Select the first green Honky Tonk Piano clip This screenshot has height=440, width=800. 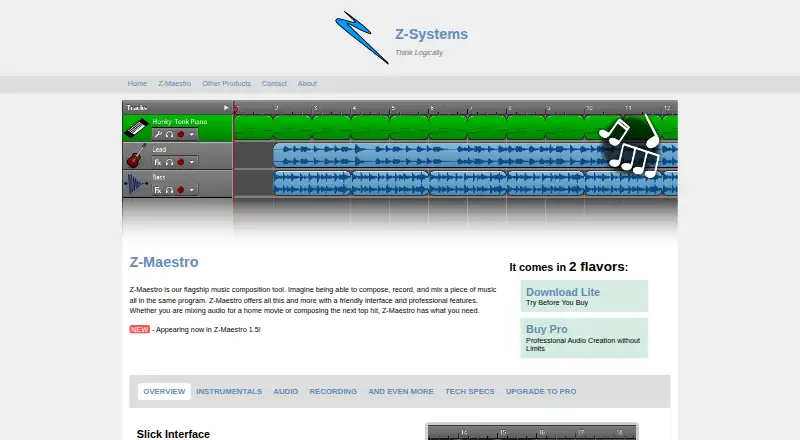tap(254, 128)
